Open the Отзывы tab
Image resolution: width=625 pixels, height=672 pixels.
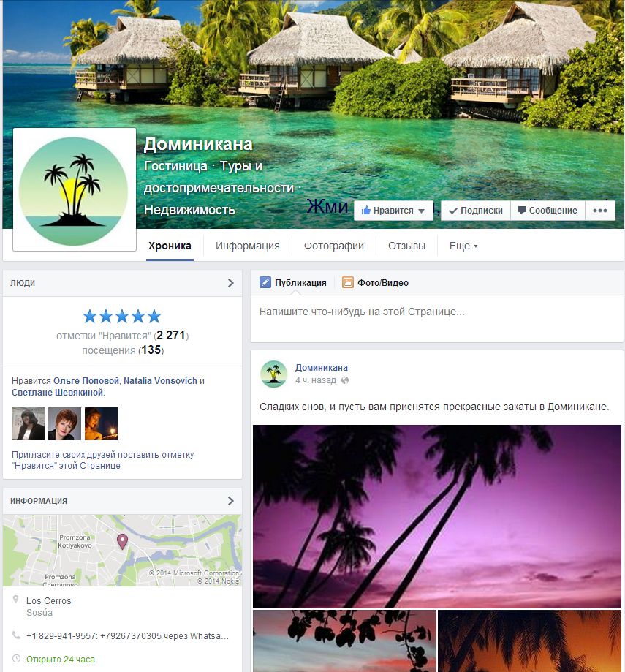click(x=406, y=246)
